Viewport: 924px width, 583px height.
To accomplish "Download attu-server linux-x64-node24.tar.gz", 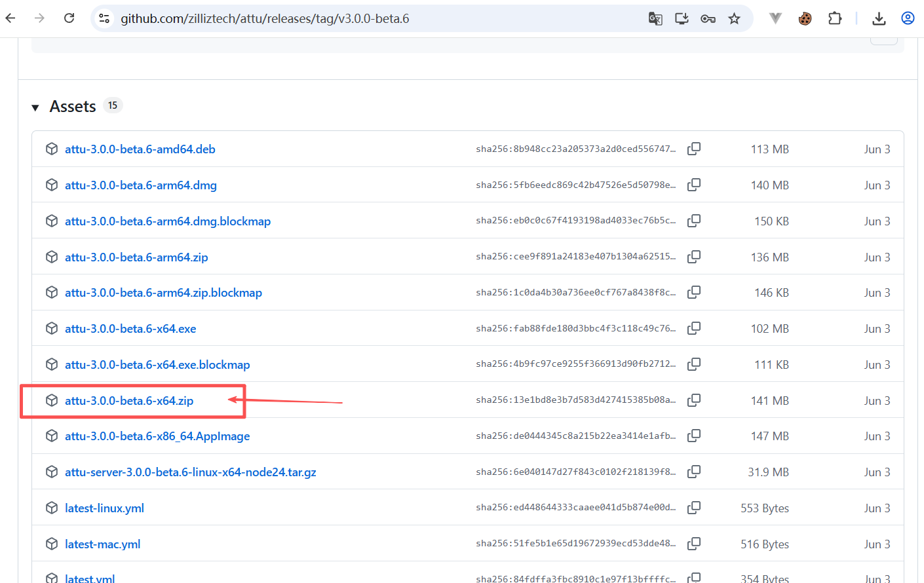I will coord(190,472).
